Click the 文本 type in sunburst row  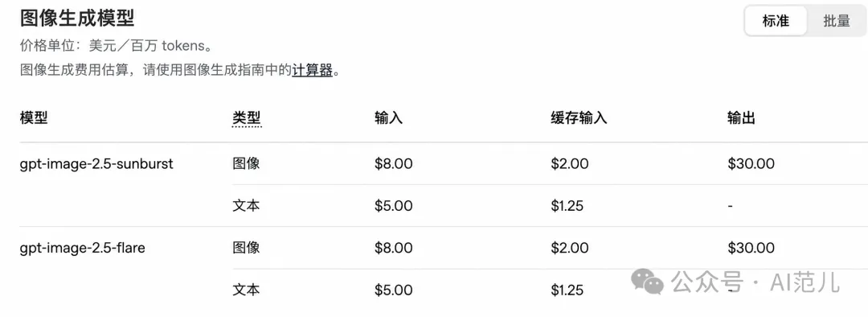pos(246,206)
